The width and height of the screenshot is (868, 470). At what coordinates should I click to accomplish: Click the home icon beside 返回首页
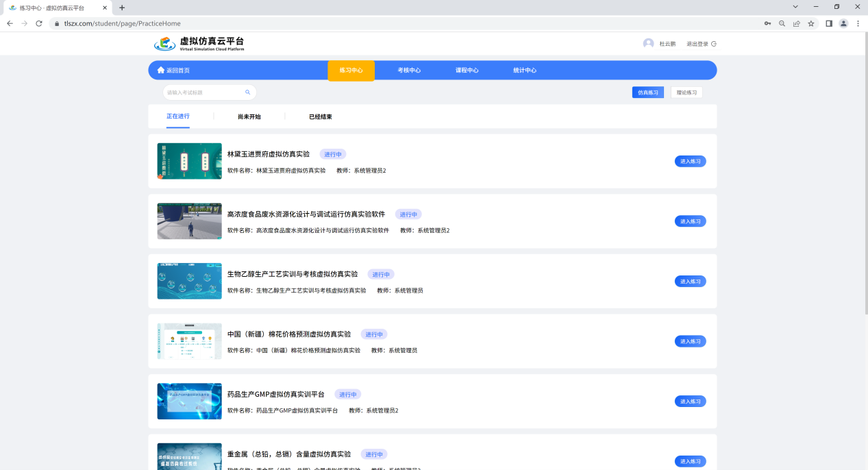click(x=161, y=70)
